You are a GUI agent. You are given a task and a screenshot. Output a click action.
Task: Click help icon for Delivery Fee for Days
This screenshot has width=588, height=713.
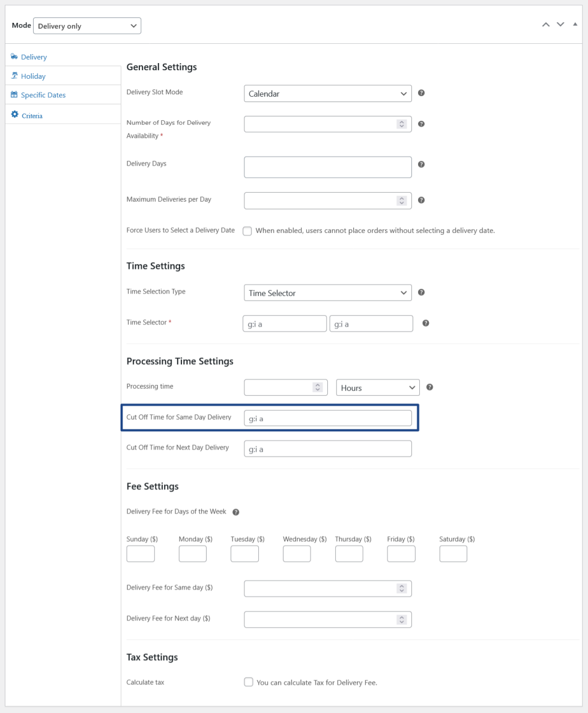236,512
